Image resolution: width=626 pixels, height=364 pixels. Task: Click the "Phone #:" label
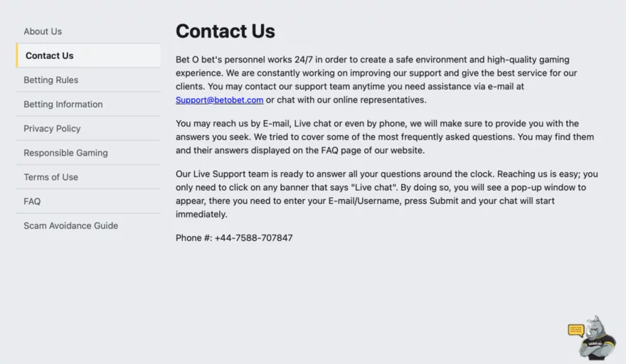pos(194,238)
